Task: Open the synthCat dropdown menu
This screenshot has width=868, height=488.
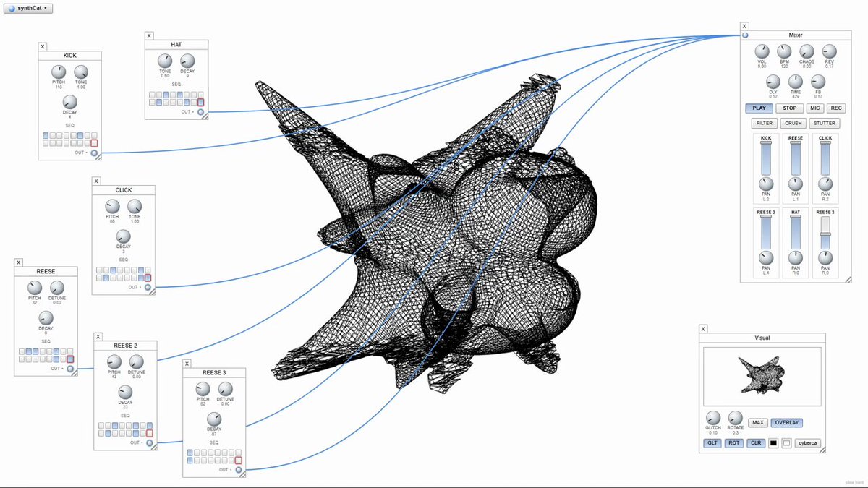Action: point(27,7)
